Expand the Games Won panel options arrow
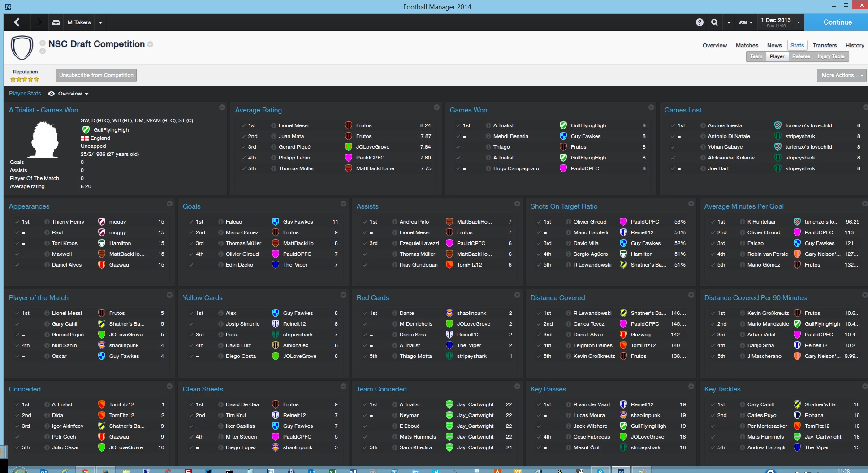The height and width of the screenshot is (473, 868). coord(651,107)
